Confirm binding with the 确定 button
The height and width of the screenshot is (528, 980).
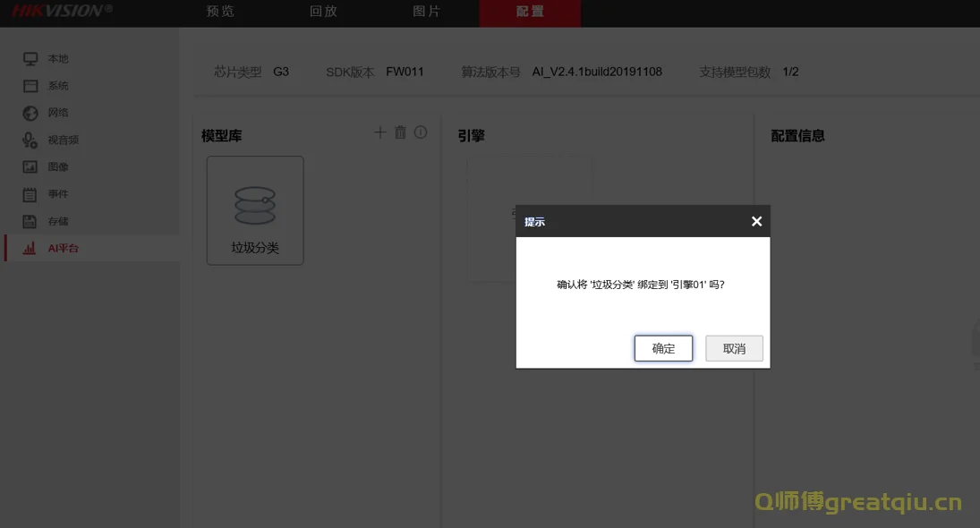coord(663,349)
